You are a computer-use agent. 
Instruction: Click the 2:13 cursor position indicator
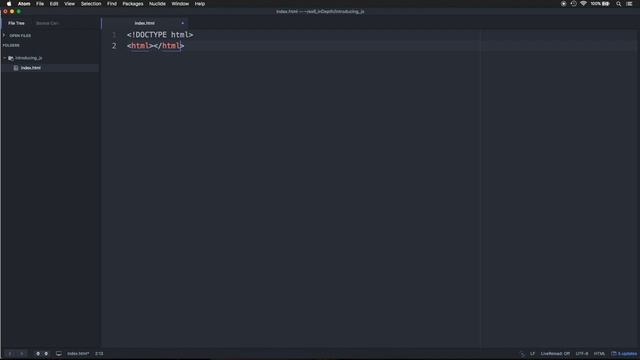tap(99, 353)
